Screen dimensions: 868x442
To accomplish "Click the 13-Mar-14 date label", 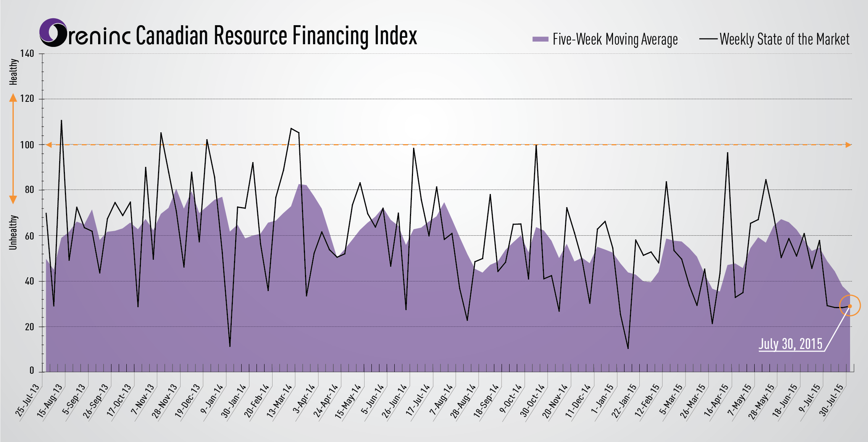I will pyautogui.click(x=280, y=400).
